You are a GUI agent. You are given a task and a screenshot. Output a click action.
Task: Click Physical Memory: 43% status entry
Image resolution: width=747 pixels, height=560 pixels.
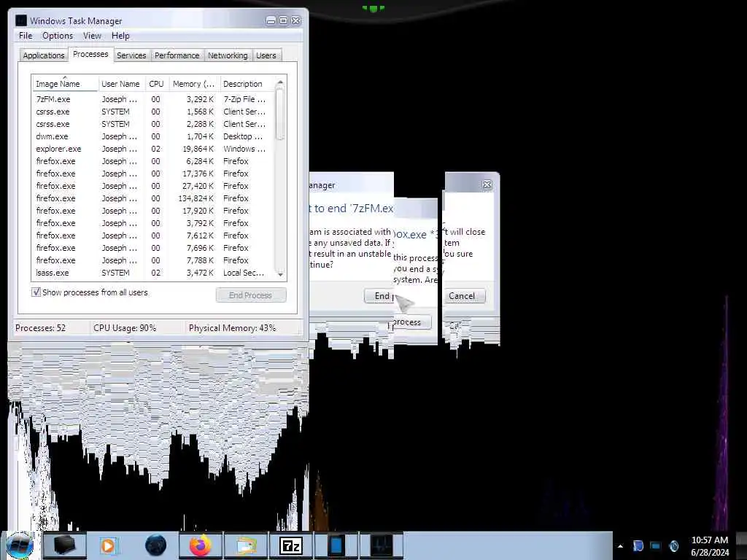tap(232, 327)
